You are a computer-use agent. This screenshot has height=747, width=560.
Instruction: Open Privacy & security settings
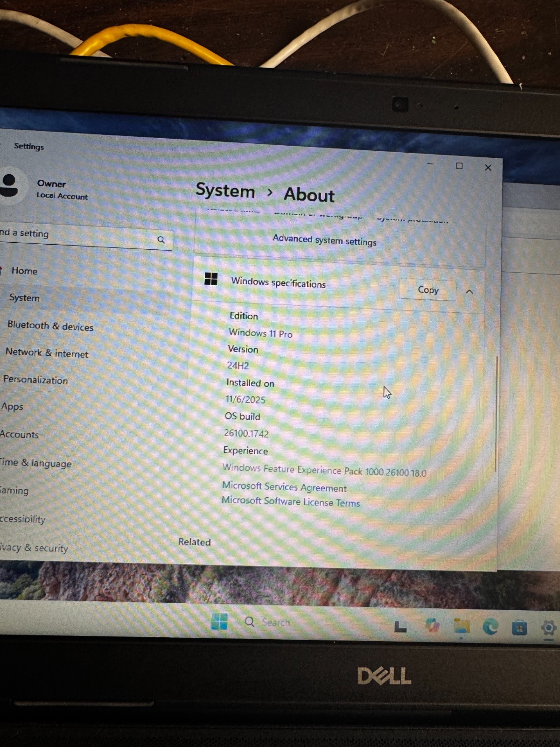pos(34,548)
